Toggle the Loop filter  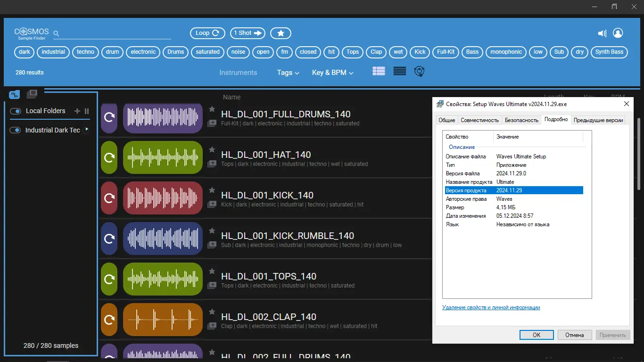pos(207,33)
